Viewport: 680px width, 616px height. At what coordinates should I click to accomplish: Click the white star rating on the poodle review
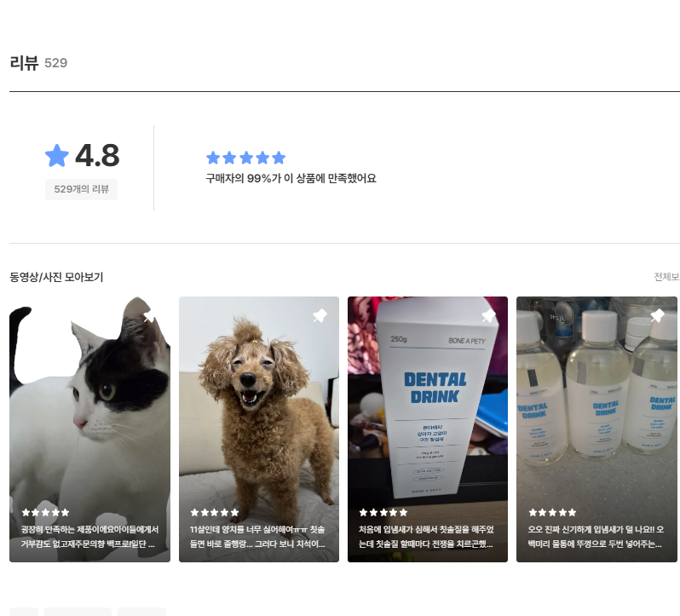point(214,513)
